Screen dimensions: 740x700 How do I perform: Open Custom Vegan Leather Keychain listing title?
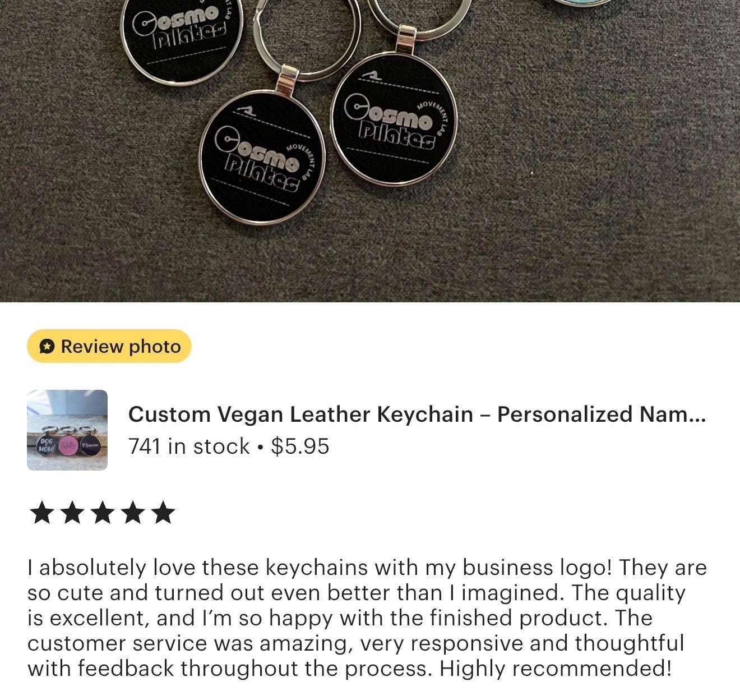point(417,415)
